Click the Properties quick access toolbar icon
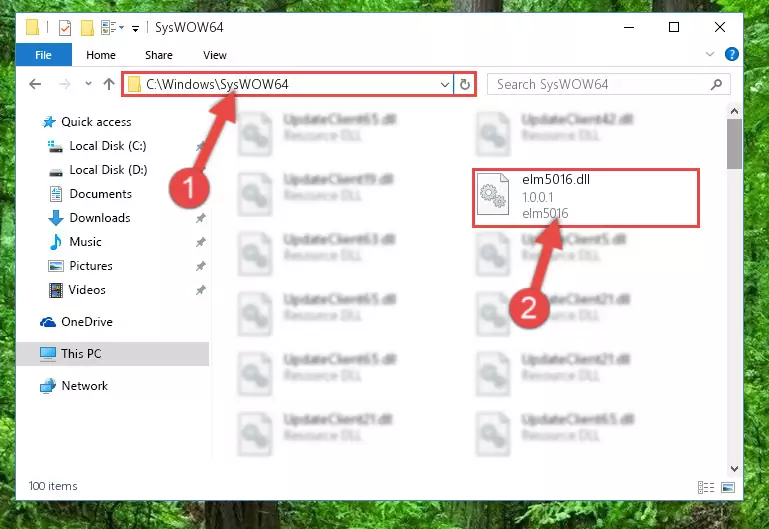Screen dimensions: 769x529 click(x=65, y=28)
